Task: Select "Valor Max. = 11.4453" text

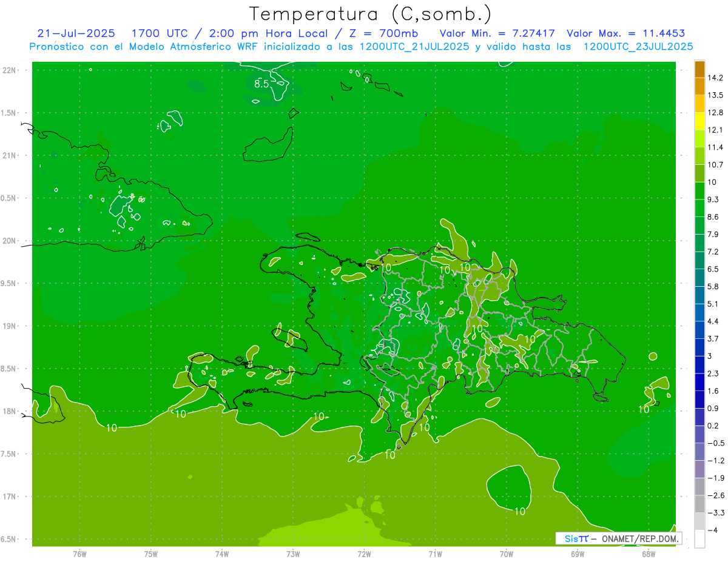Action: [625, 33]
